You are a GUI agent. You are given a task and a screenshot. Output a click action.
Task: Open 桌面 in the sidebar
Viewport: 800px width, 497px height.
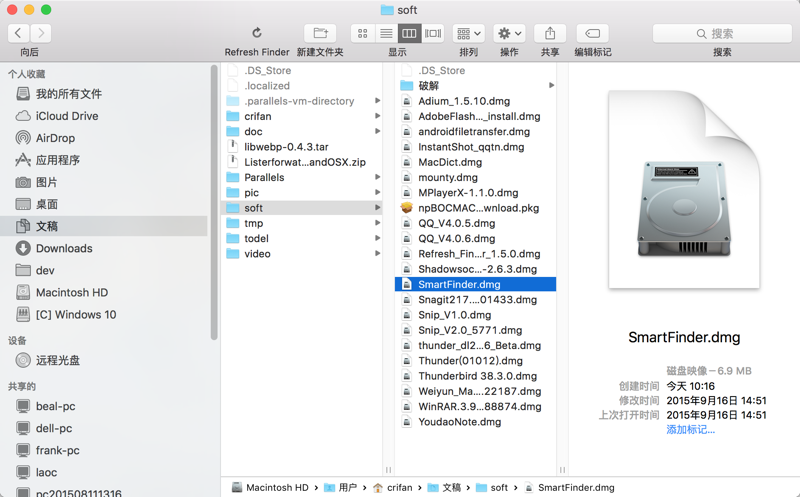(105, 204)
